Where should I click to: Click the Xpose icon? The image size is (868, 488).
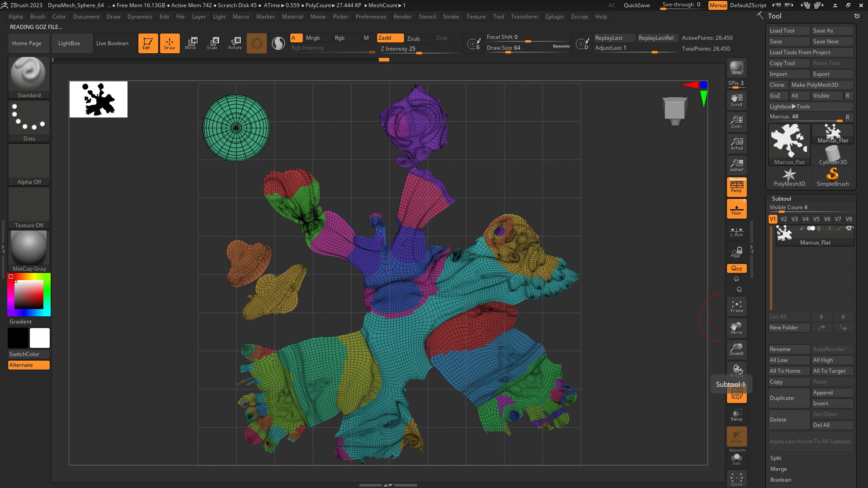[736, 479]
